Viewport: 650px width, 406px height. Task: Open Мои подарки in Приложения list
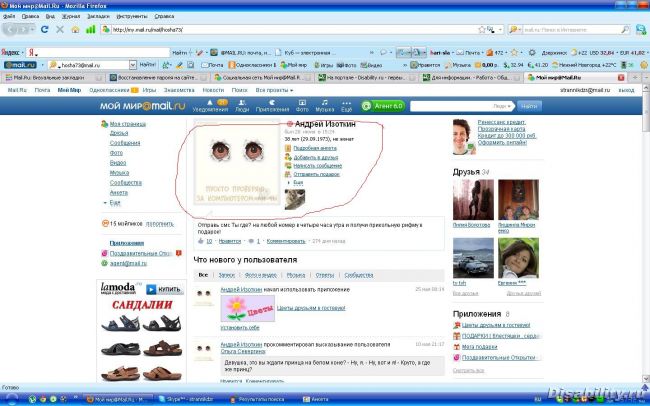tap(479, 347)
